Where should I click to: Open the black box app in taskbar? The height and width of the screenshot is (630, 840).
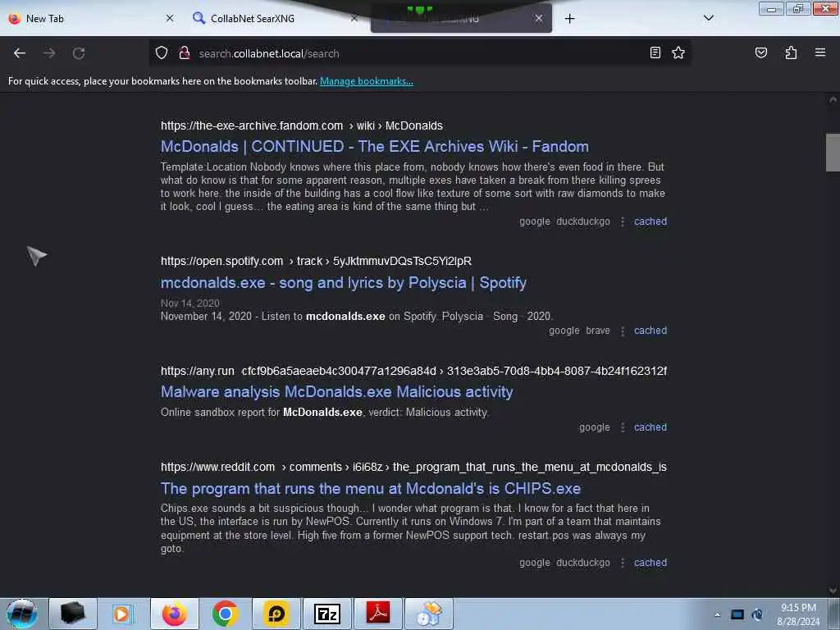tap(73, 614)
